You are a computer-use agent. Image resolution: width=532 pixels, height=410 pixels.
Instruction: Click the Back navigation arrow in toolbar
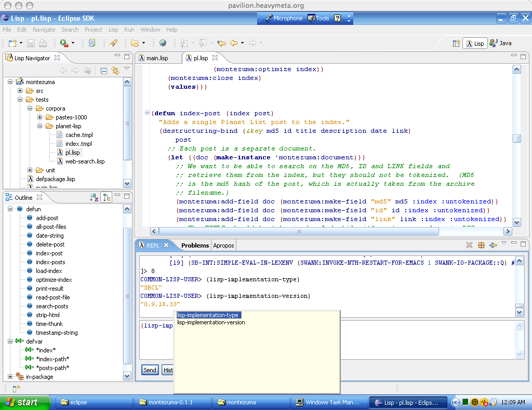[234, 43]
